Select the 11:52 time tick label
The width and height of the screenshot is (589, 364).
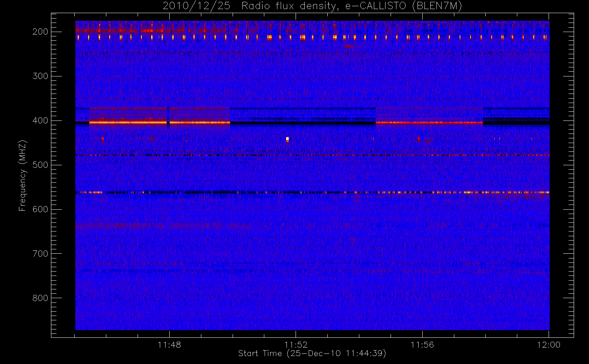click(x=296, y=345)
